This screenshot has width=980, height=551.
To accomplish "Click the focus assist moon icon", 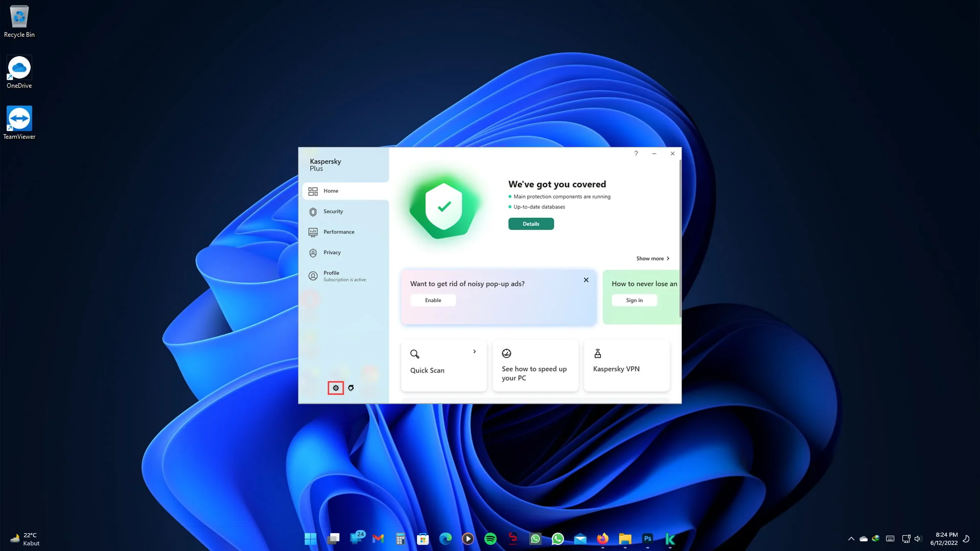I will 966,539.
